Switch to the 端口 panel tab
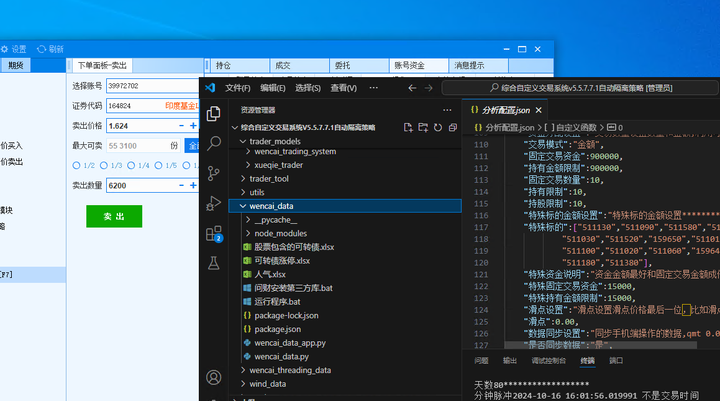720x401 pixels. point(616,361)
